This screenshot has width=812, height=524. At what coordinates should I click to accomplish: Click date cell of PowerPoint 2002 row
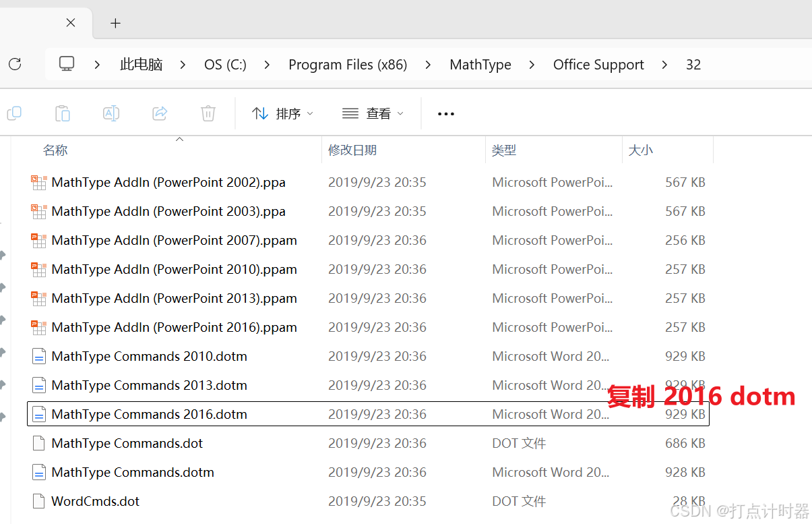click(377, 182)
